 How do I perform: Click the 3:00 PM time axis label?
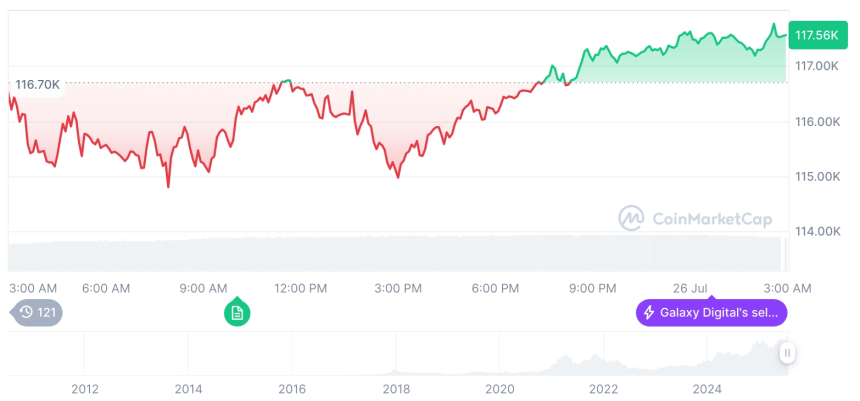[398, 288]
